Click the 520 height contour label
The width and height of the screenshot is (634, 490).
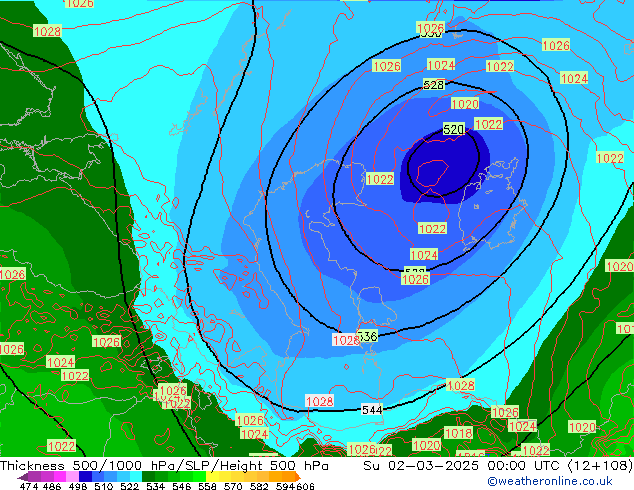[x=453, y=129]
